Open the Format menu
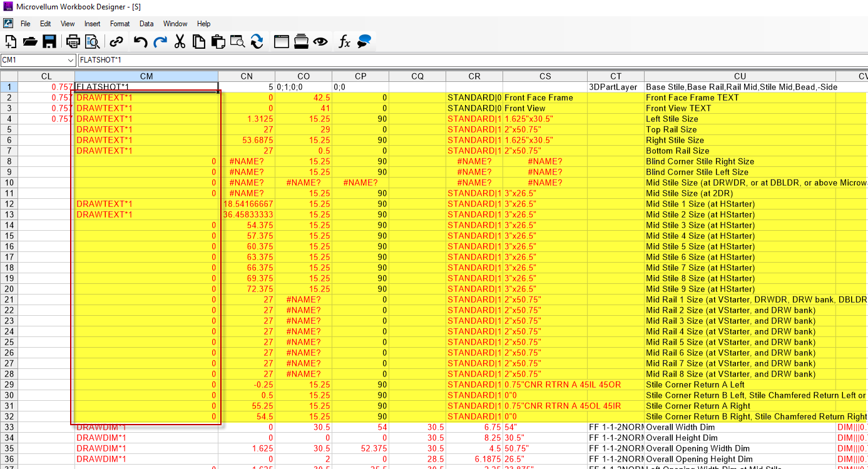The width and height of the screenshot is (868, 469). tap(120, 24)
